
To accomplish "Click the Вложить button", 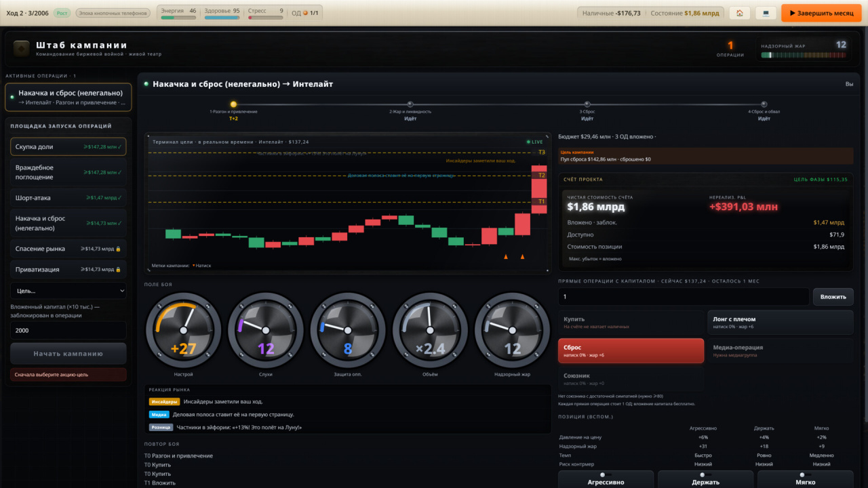I will click(833, 297).
